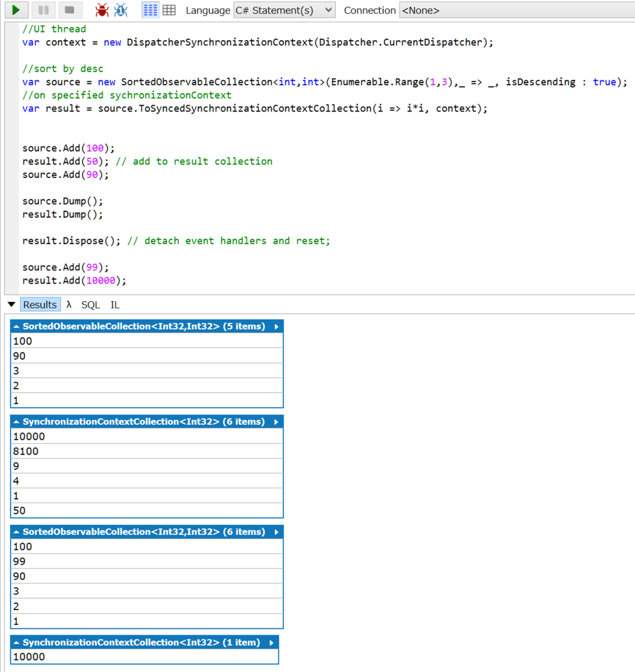635x672 pixels.
Task: Select the Results tab
Action: coord(40,304)
